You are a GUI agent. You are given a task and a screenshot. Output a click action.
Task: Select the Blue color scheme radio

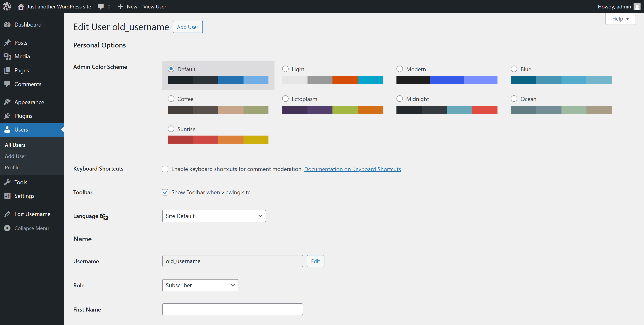pyautogui.click(x=514, y=69)
